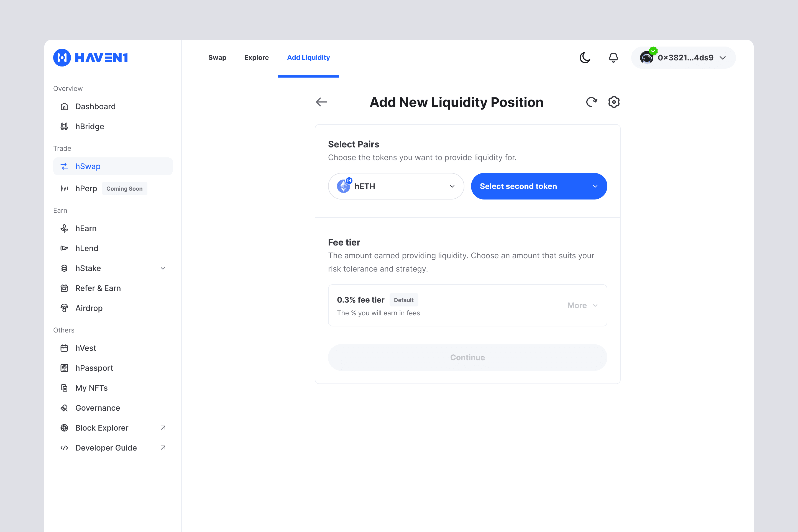Open the hETH token dropdown
Screen dimensions: 798x532
click(396, 186)
